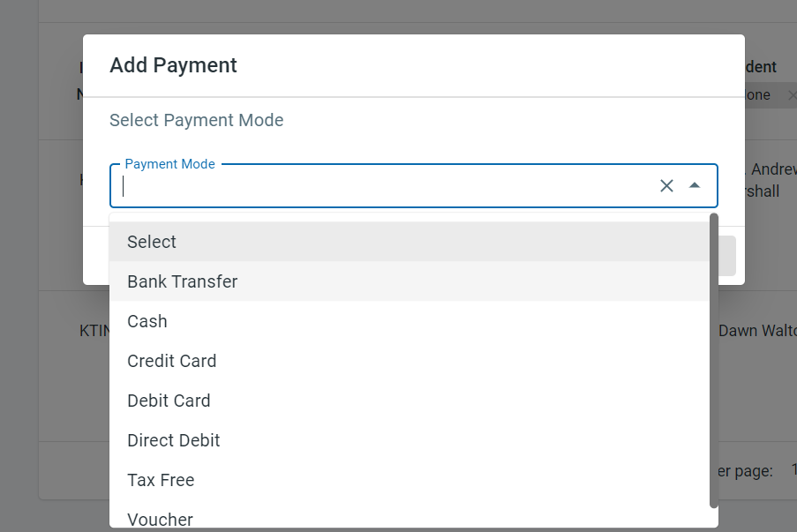Click inside the Payment Mode text box
Screen dimensions: 797x532
(388, 186)
